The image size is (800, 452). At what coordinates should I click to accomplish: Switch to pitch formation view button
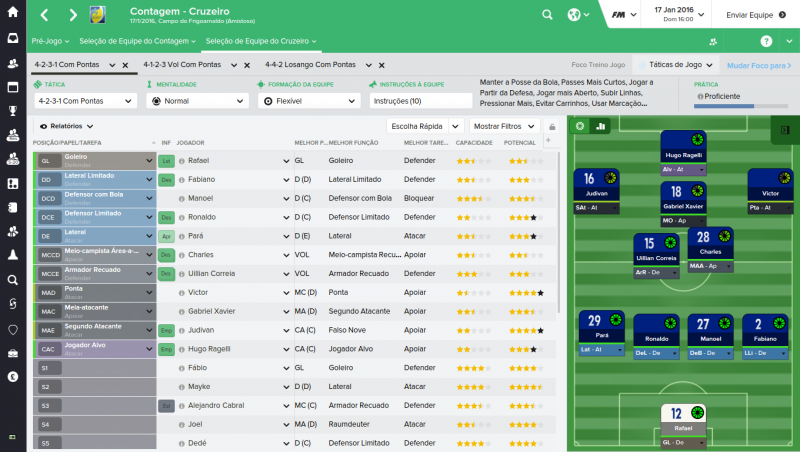pyautogui.click(x=579, y=126)
